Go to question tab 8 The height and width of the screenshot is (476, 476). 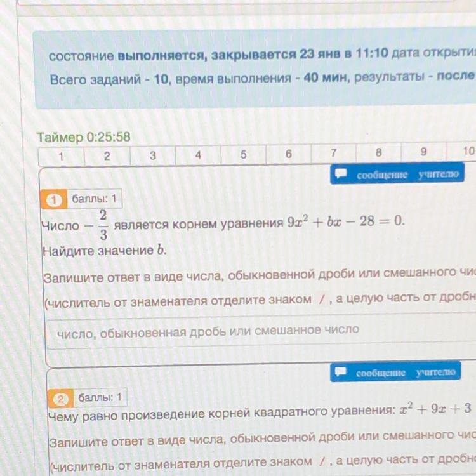point(378,152)
